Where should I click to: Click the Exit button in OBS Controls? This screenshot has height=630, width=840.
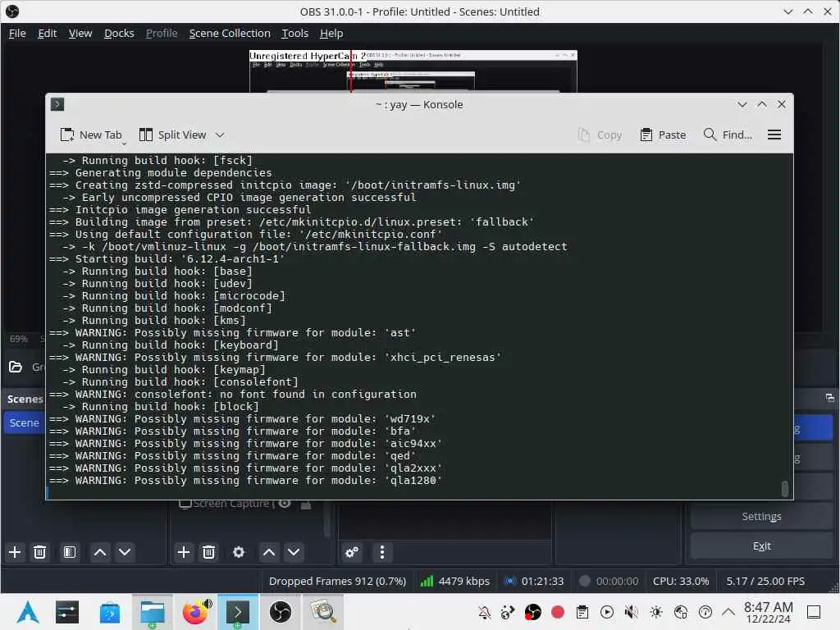761,546
